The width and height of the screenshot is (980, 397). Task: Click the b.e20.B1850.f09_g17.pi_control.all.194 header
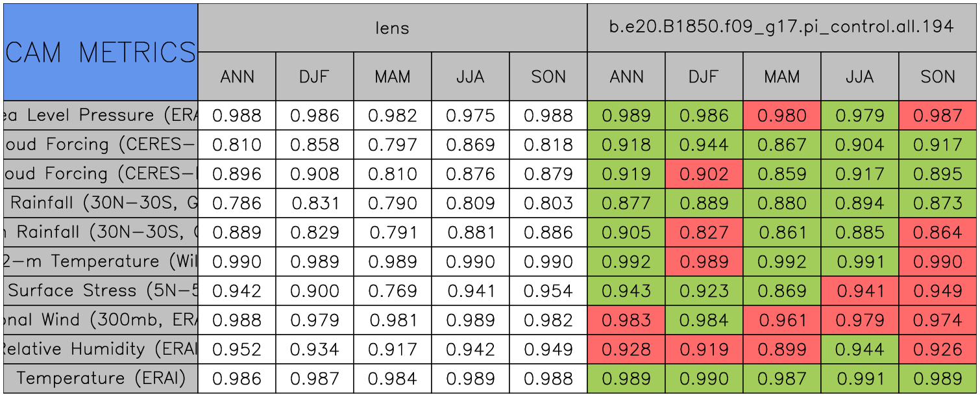[x=781, y=27]
